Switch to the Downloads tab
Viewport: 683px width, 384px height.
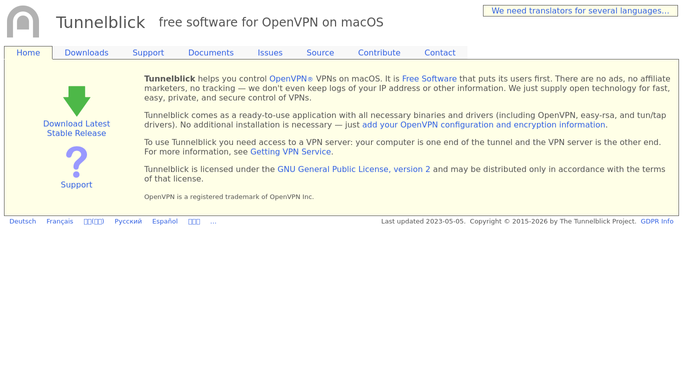coord(86,53)
